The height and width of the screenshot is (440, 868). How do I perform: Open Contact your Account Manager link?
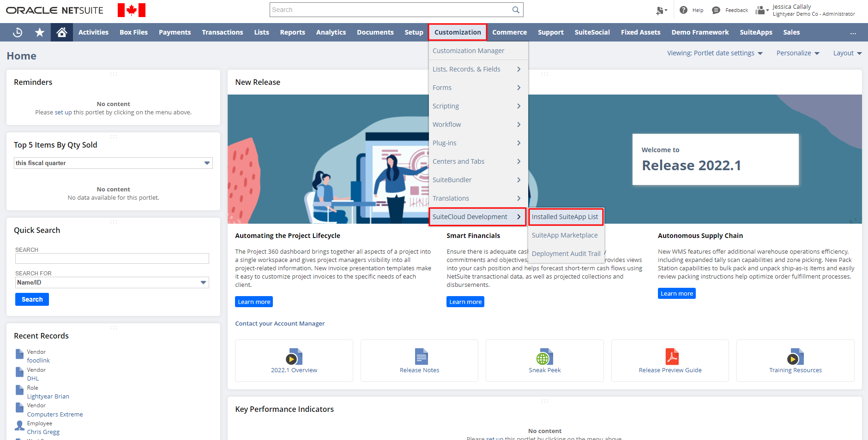280,323
